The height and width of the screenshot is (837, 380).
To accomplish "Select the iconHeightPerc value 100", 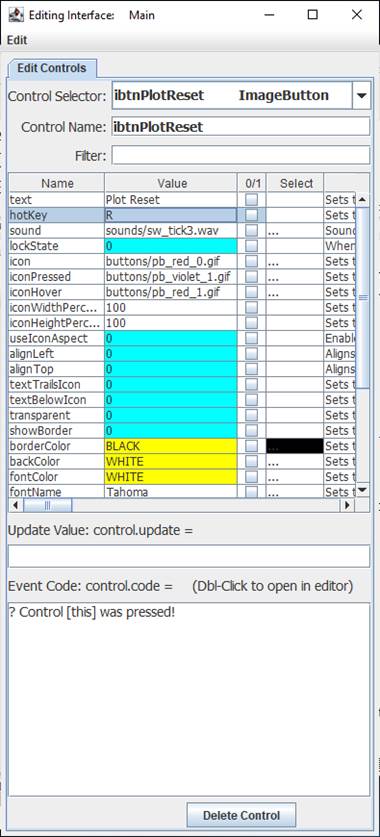I will pyautogui.click(x=171, y=323).
